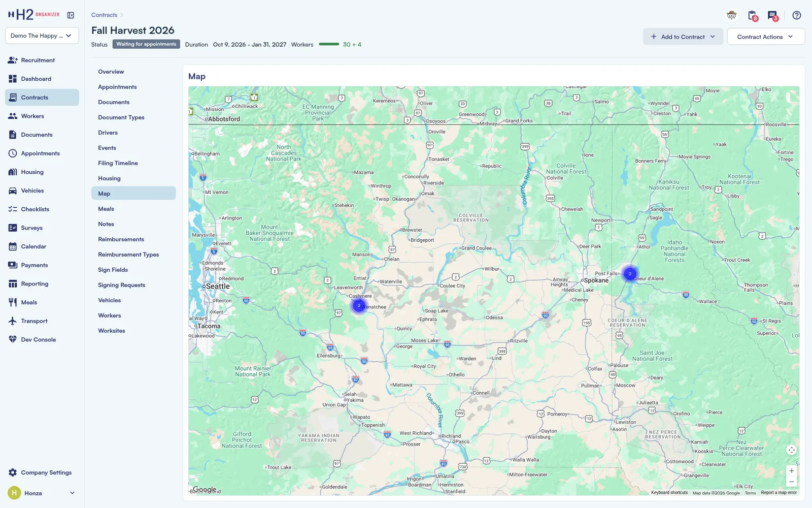Click Report a map error link
The image size is (812, 508).
[779, 493]
